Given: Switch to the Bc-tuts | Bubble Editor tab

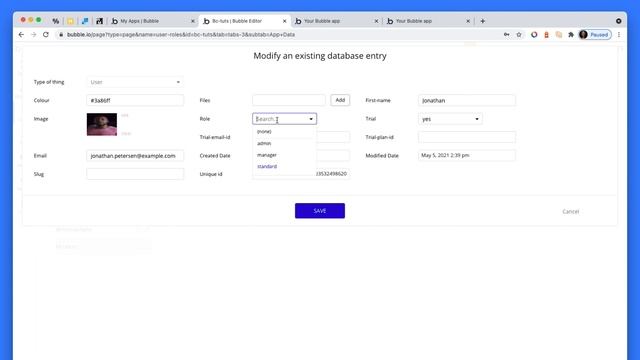Looking at the screenshot, I should (x=244, y=21).
